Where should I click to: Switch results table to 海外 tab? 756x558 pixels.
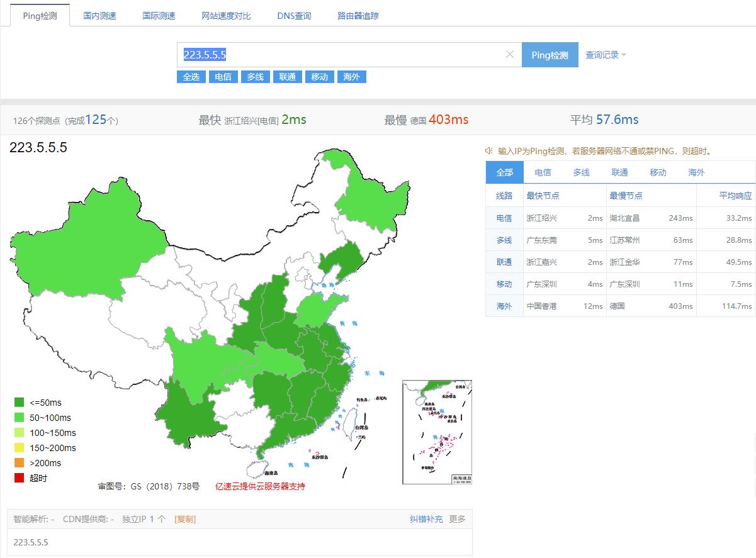[696, 172]
